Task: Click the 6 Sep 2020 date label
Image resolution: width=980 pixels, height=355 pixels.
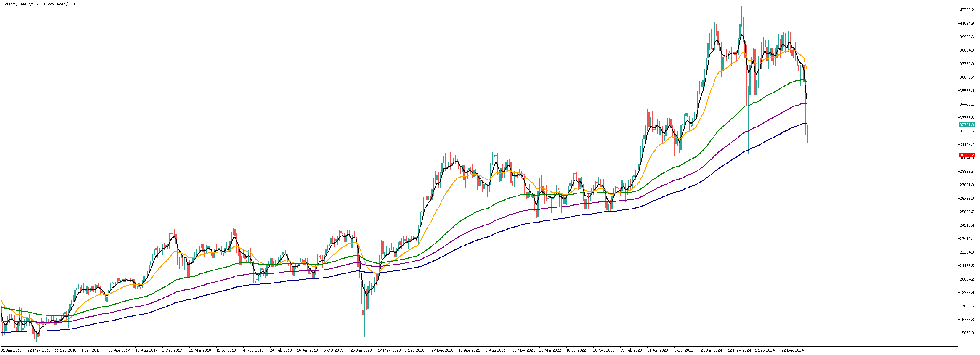Action: (414, 350)
